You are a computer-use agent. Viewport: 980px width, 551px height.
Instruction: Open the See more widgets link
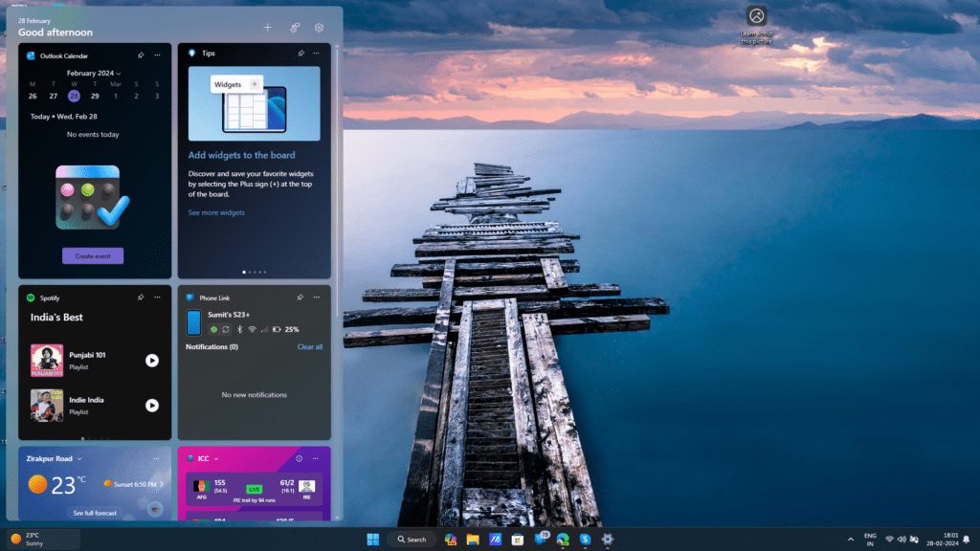click(x=215, y=212)
